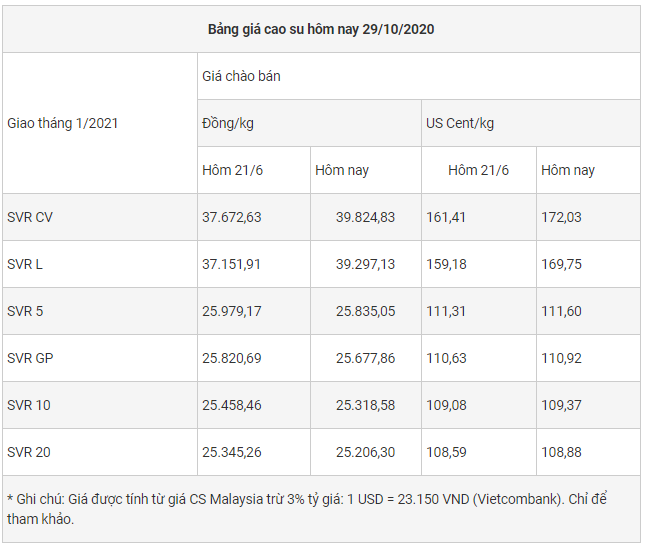Click the table title dated 29/10/2020
645x547 pixels.
pyautogui.click(x=321, y=29)
